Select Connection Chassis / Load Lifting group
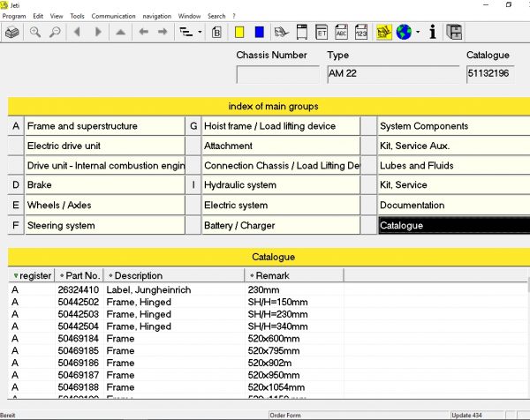Viewport: 530px width, 420px height. [x=281, y=165]
